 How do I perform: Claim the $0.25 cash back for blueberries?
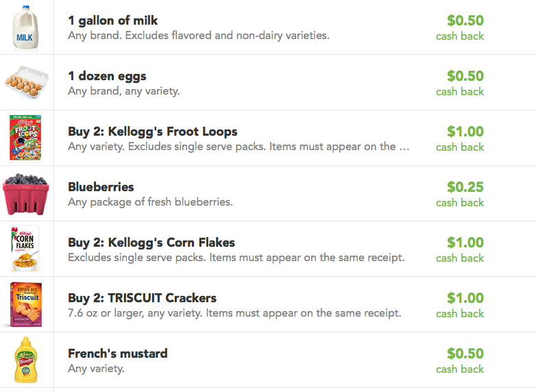pos(460,194)
